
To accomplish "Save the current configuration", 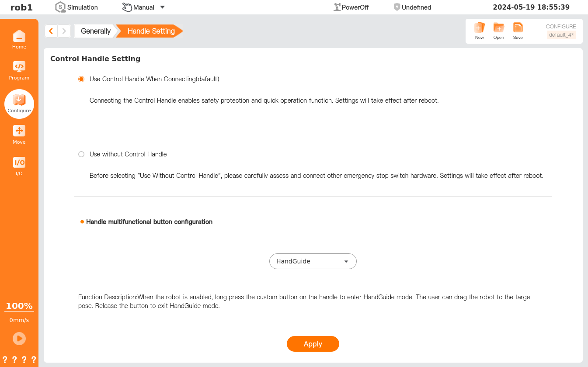I will pos(518,31).
